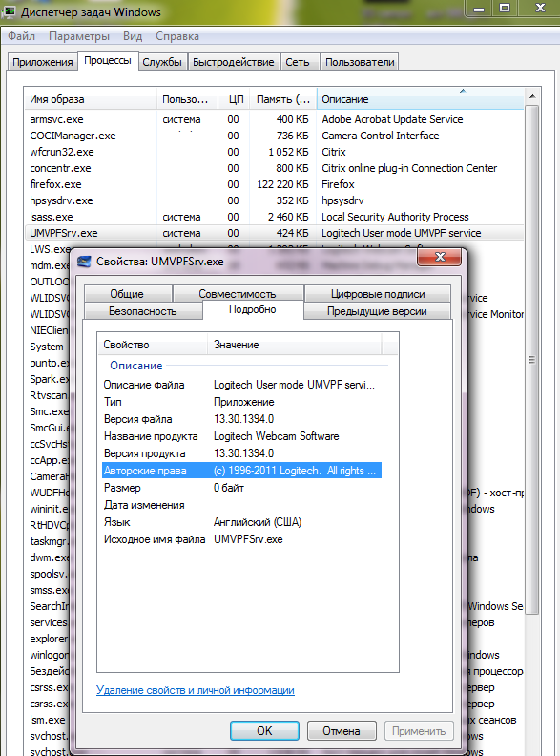
Task: Click the Значение column header
Action: 295,345
